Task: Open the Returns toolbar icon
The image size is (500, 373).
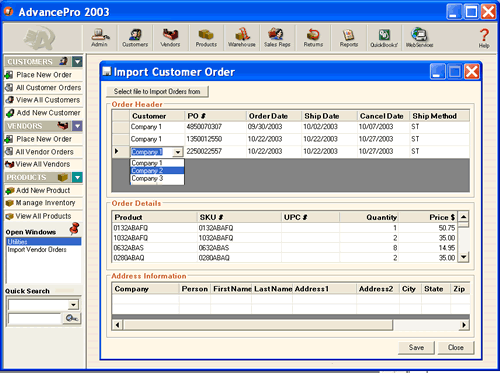Action: point(313,37)
